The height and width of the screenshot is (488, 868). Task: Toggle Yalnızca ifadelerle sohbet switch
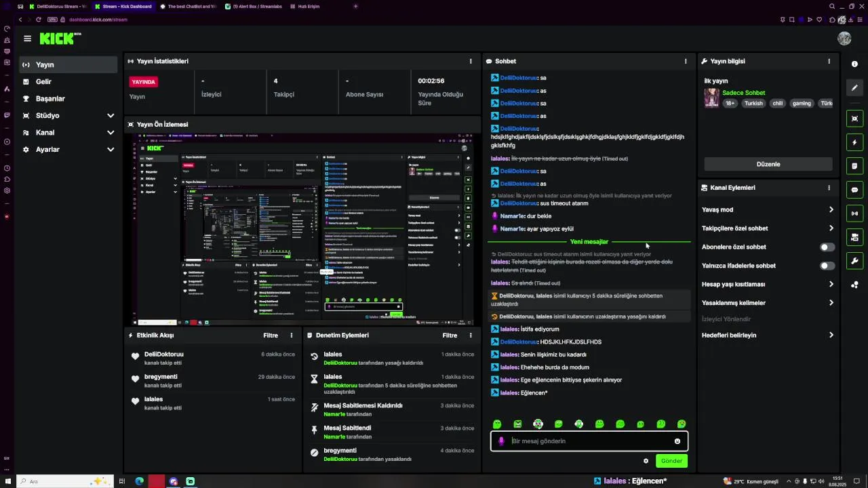click(827, 266)
